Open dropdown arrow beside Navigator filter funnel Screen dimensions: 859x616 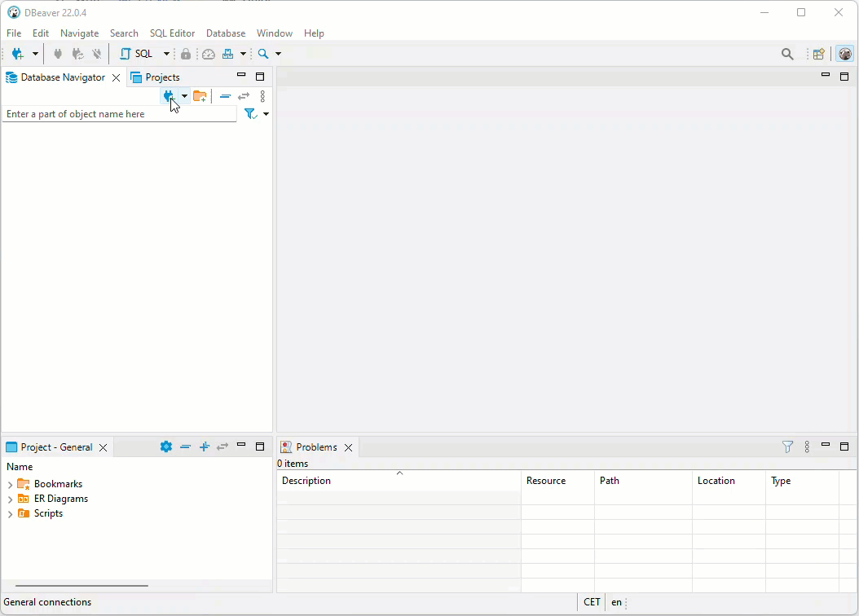coord(267,114)
